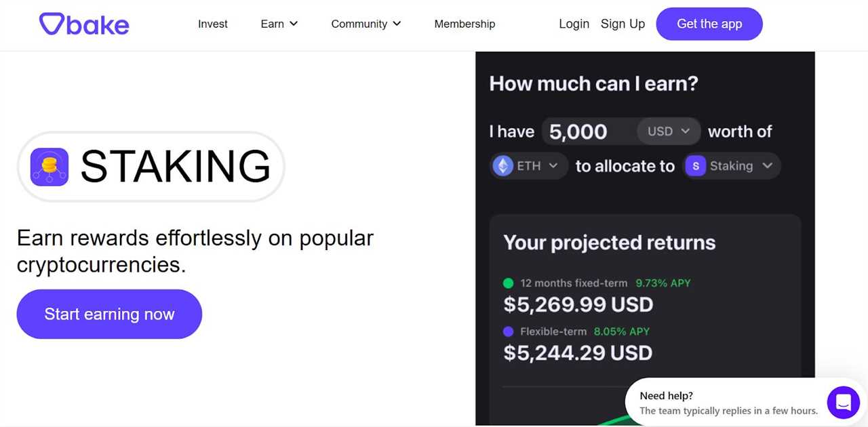
Task: Click the Sign Up link
Action: coord(623,24)
